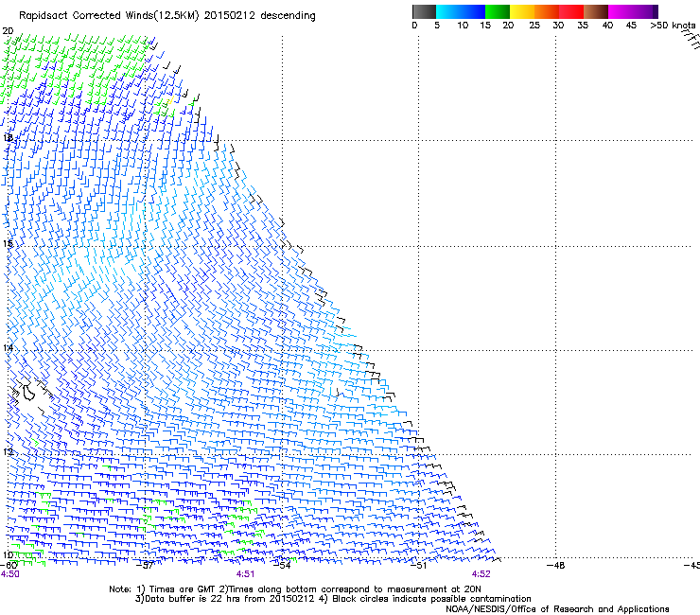Click the 'Data buffer is 22 hrs' note line
Image resolution: width=700 pixels, height=615 pixels.
(333, 599)
